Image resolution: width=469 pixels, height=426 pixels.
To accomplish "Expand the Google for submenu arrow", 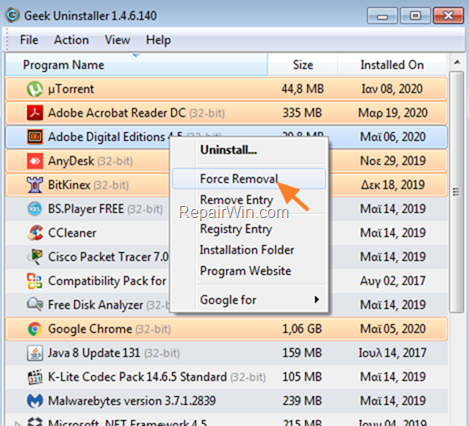I will [x=317, y=300].
